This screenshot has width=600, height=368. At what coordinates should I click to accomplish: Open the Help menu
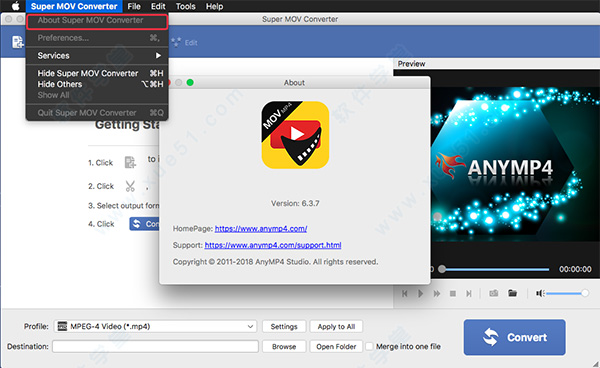pyautogui.click(x=214, y=6)
